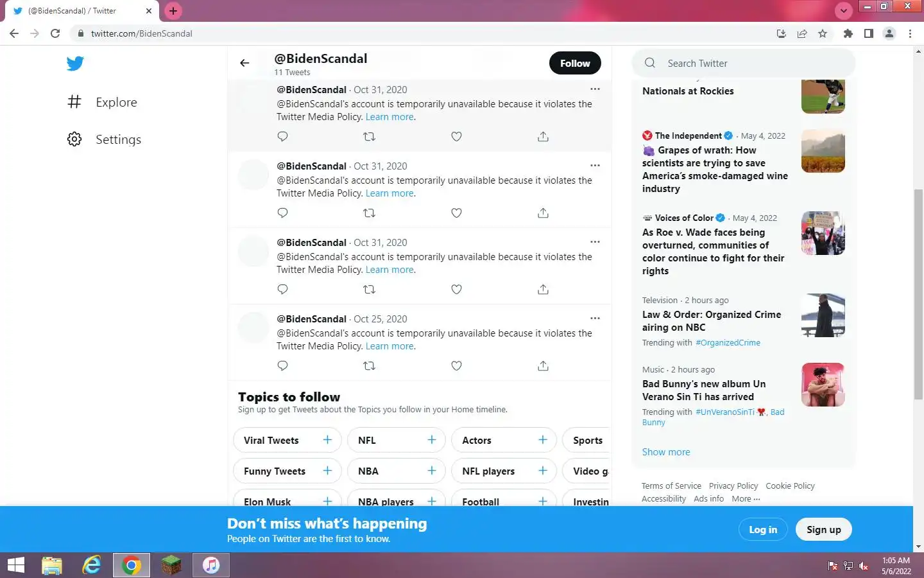Viewport: 924px width, 578px height.
Task: Follow the NFL topic
Action: tap(432, 440)
